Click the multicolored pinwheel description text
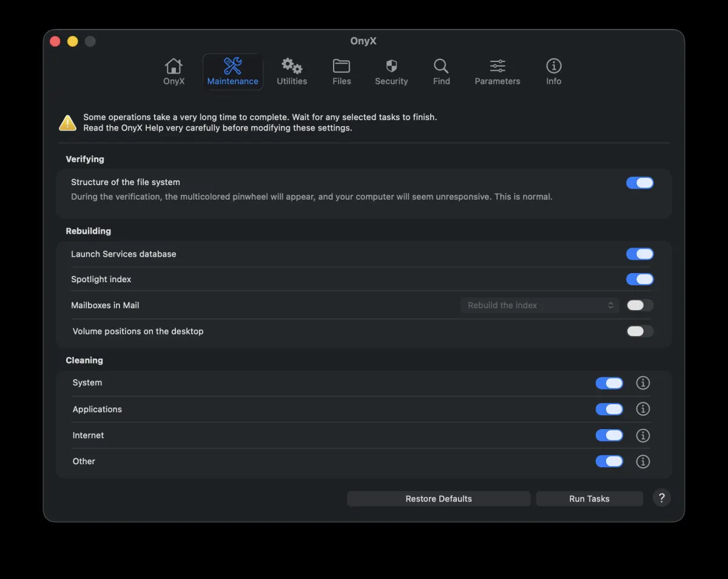This screenshot has width=728, height=579. click(x=312, y=197)
